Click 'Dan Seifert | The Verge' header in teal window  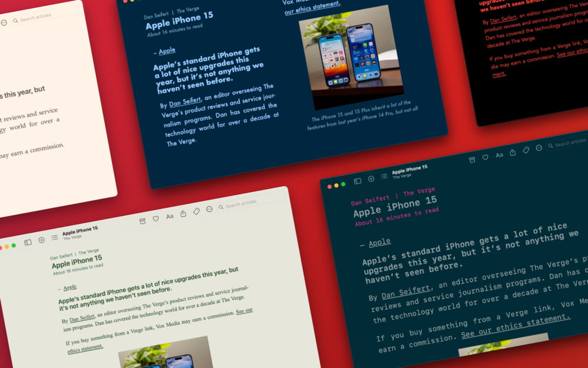(393, 196)
